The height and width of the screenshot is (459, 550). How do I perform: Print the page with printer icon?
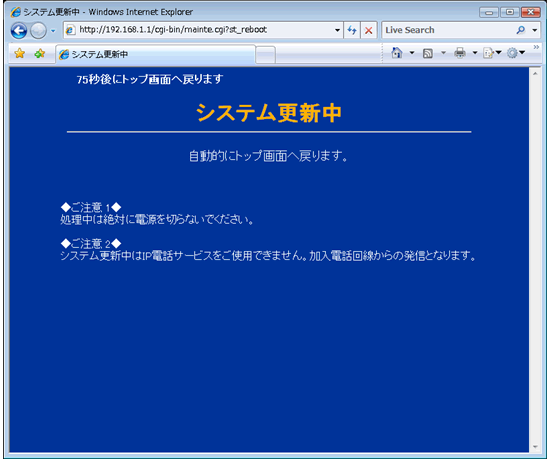click(460, 53)
